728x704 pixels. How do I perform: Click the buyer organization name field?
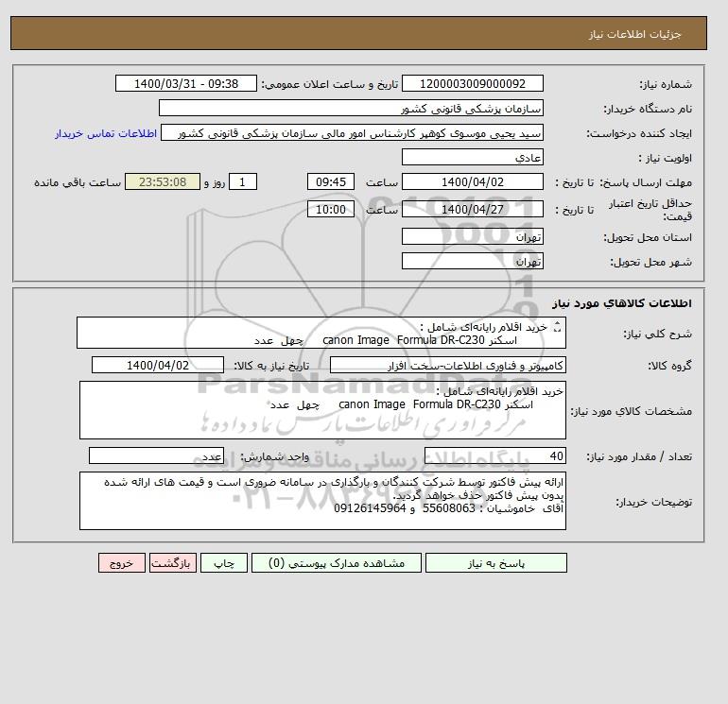point(351,108)
